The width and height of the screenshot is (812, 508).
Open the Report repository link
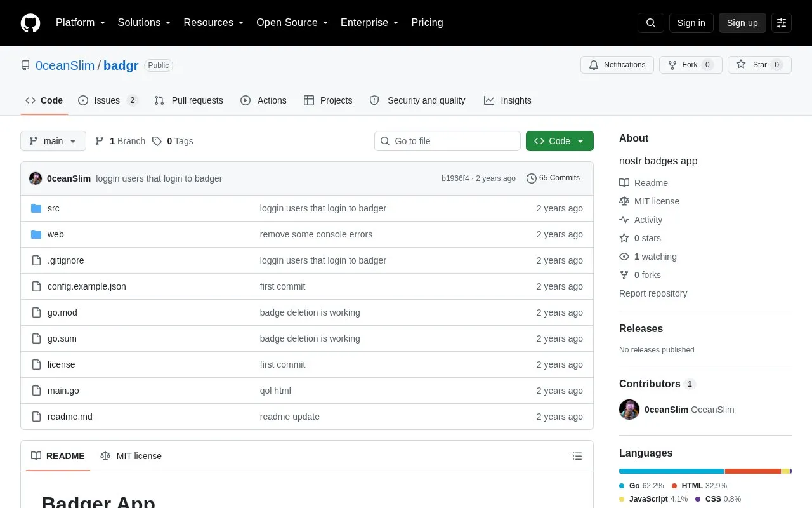[653, 293]
